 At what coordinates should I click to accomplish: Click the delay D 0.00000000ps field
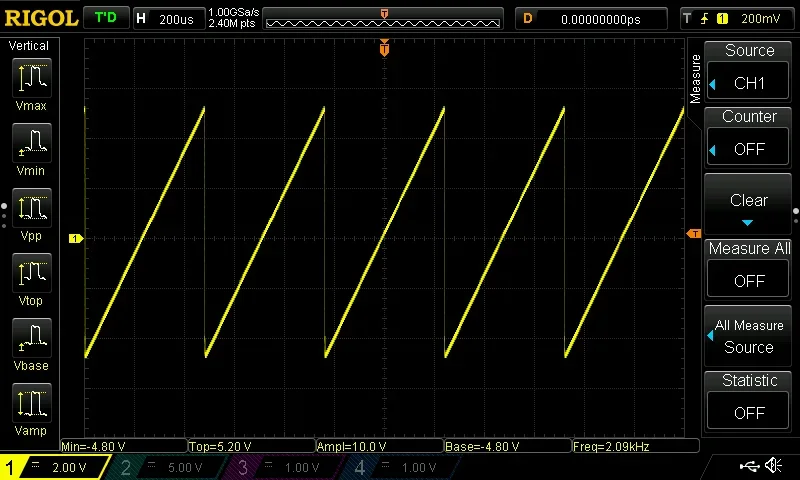click(591, 19)
